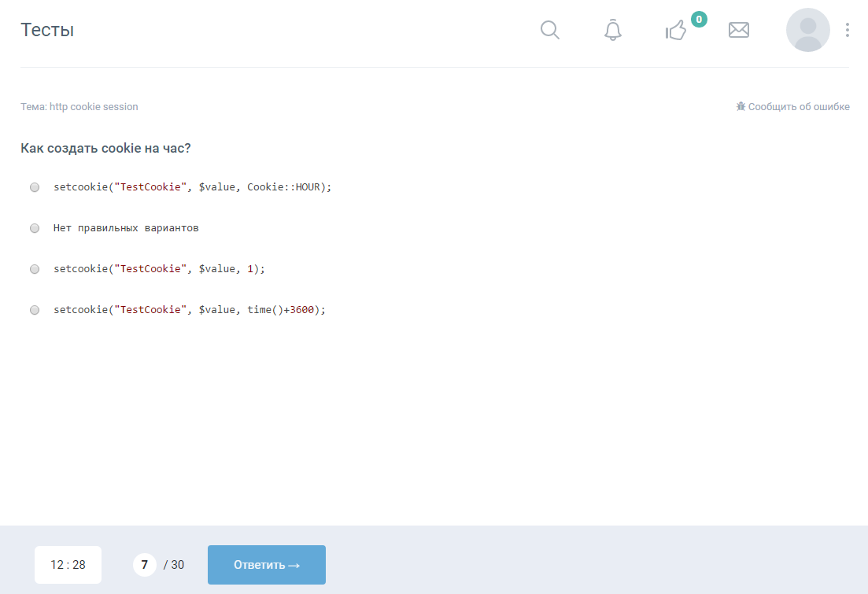The width and height of the screenshot is (868, 594).
Task: Click the user avatar picture
Action: pyautogui.click(x=807, y=30)
